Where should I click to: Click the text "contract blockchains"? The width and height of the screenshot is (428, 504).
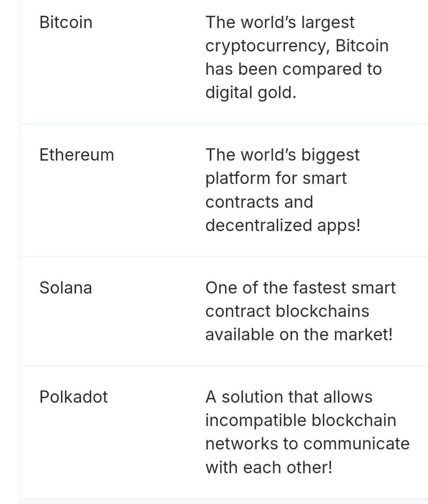pos(287,311)
